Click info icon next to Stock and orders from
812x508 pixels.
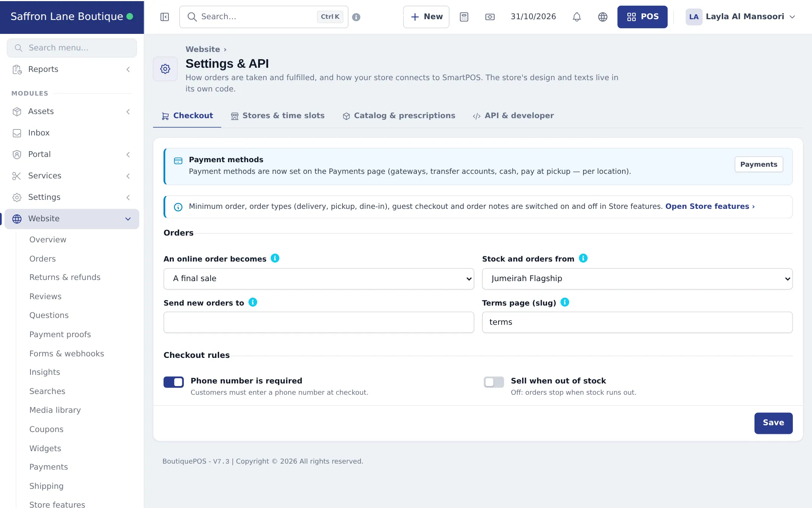pos(583,258)
